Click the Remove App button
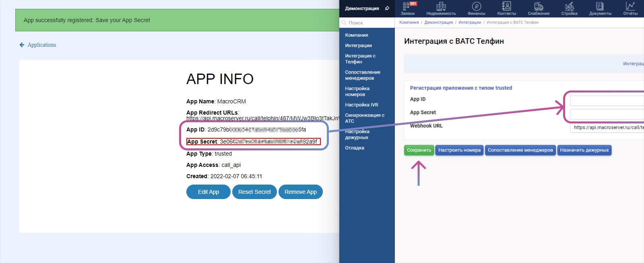This screenshot has height=263, width=644. click(300, 192)
